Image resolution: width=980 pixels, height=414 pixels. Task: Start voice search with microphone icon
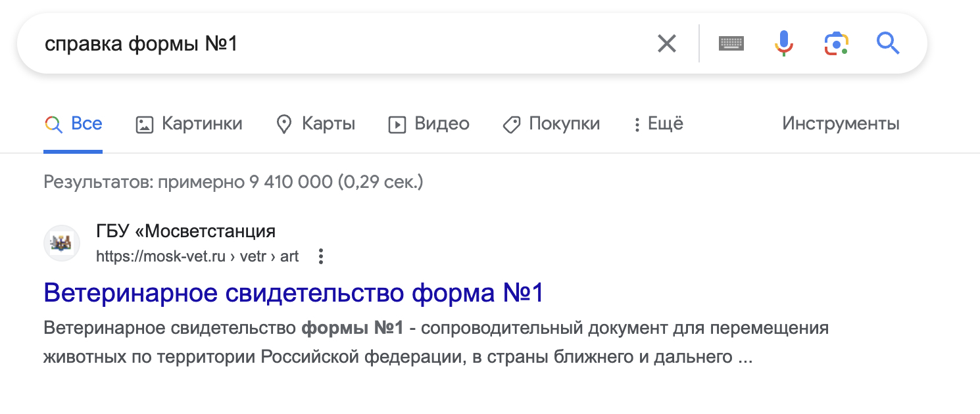[783, 44]
